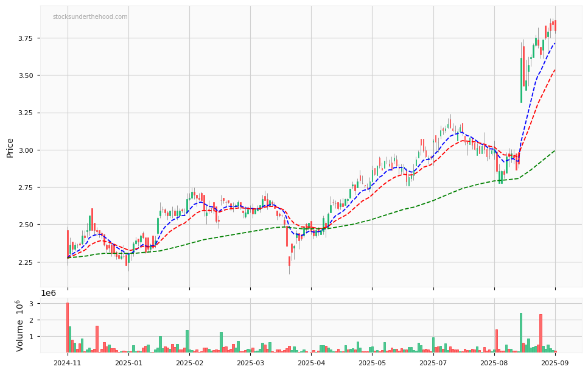This screenshot has height=372, width=588.
Task: Click the tall red volume bar before 2025-09
Action: pos(541,334)
